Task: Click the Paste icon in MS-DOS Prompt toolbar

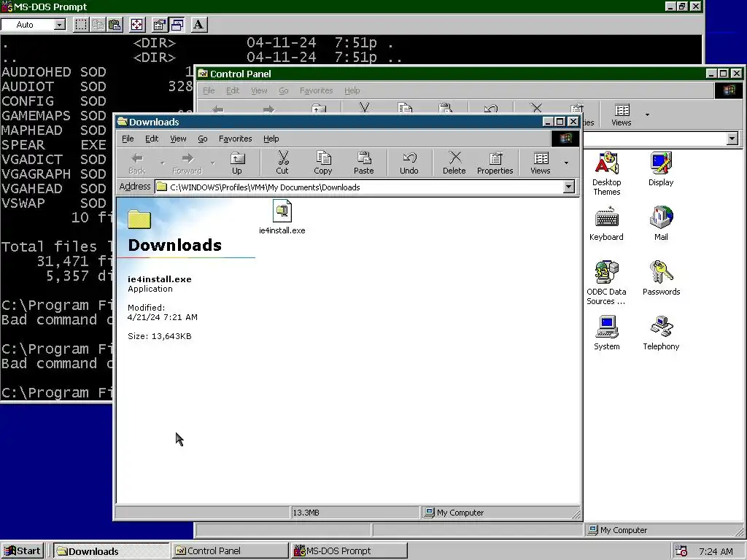Action: click(x=115, y=25)
